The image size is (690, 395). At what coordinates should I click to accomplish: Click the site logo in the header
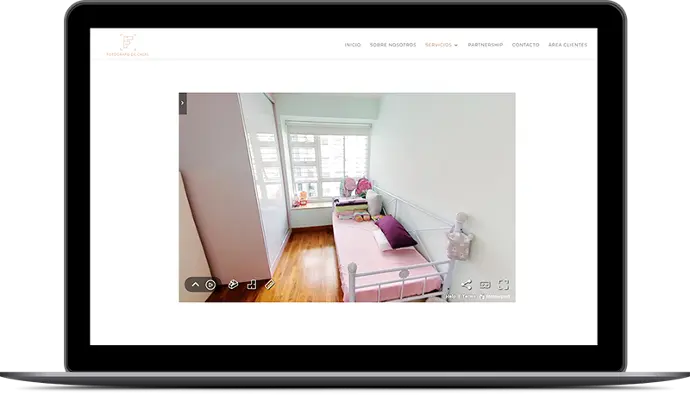tap(127, 45)
